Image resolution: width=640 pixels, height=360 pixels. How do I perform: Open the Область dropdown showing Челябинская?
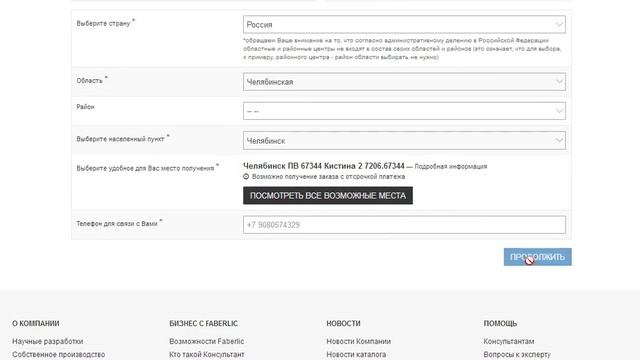[x=404, y=82]
